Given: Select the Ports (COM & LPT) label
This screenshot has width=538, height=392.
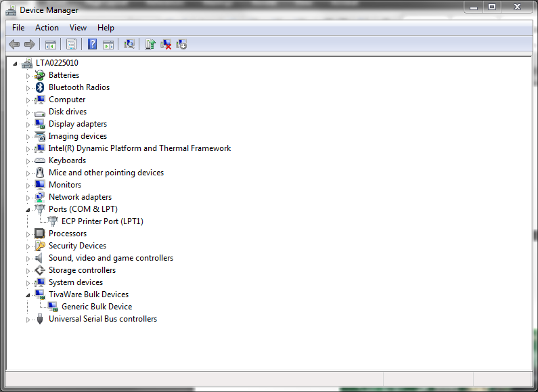Looking at the screenshot, I should pyautogui.click(x=83, y=209).
